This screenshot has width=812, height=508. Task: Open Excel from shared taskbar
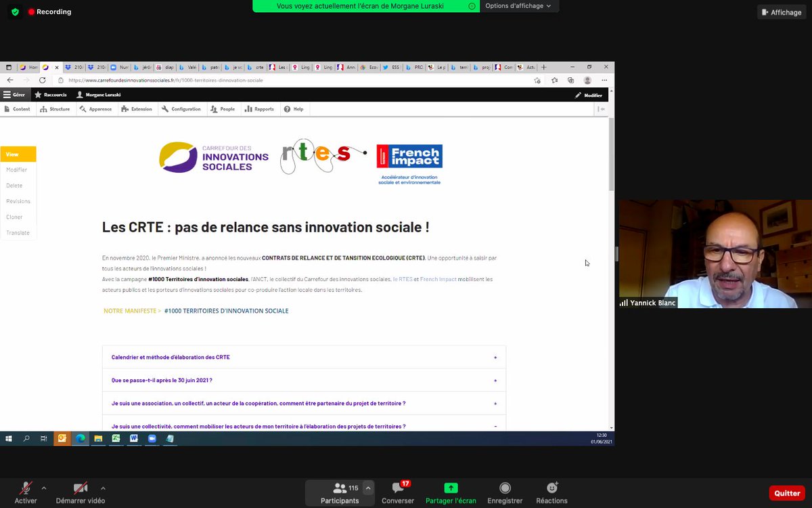coord(116,438)
